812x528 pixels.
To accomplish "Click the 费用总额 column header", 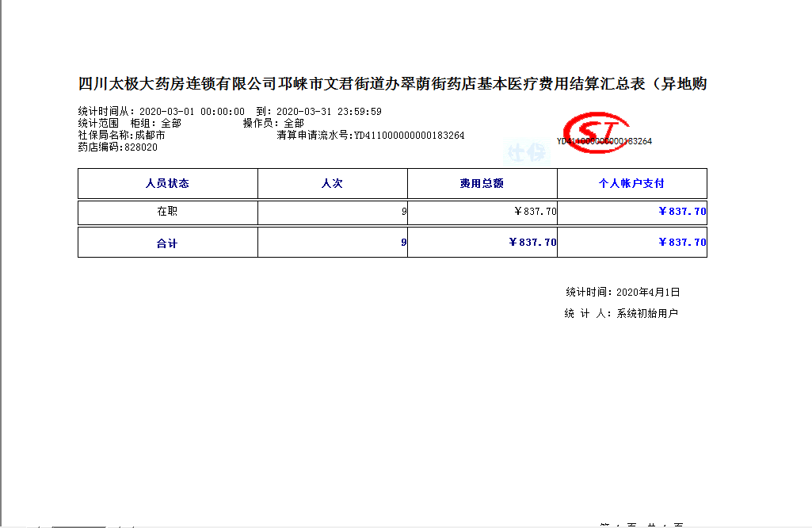I will pos(482,183).
